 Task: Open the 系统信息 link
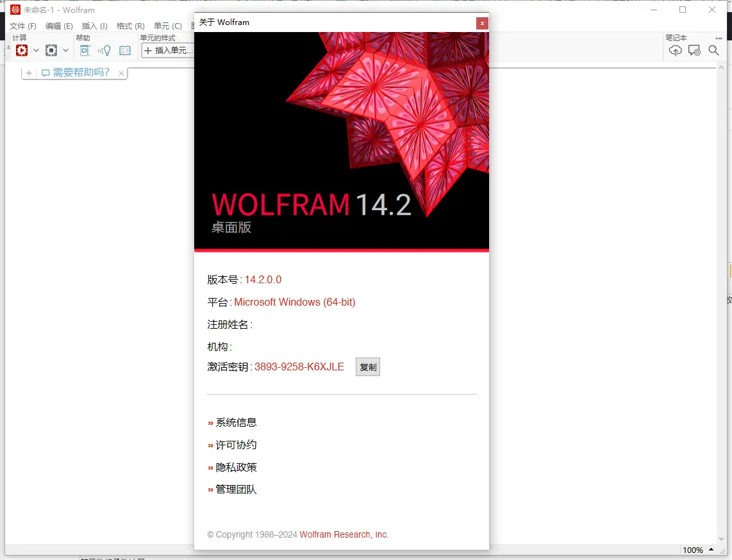[236, 422]
